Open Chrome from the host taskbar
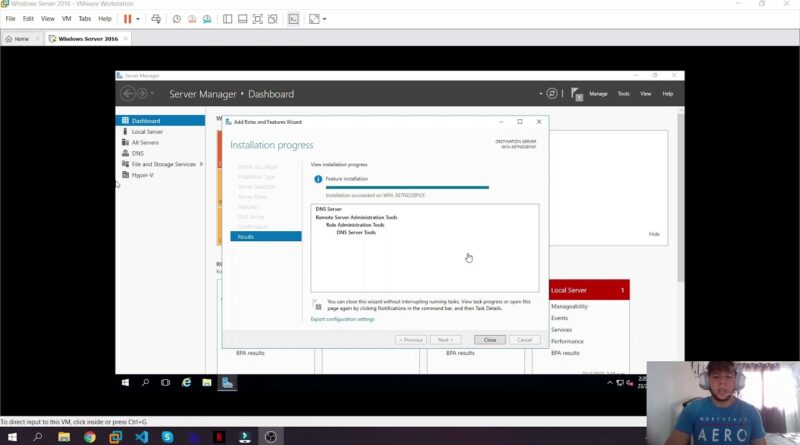800x445 pixels. (90, 437)
